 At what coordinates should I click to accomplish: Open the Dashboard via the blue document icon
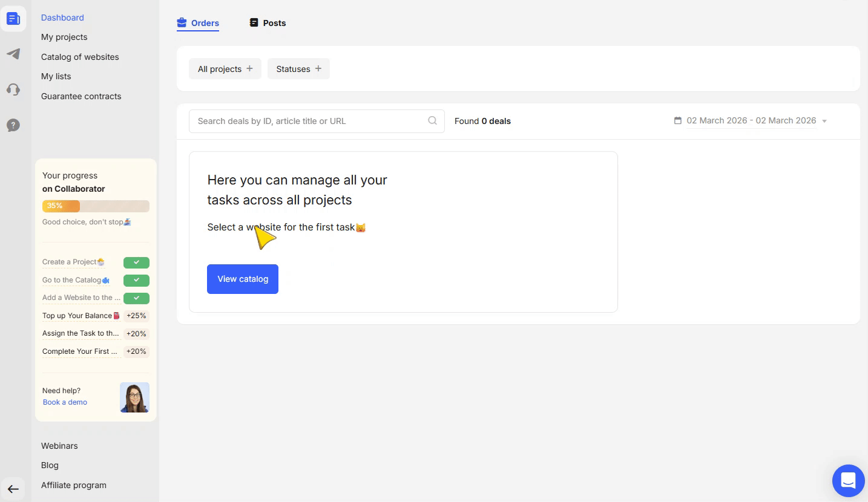tap(13, 18)
